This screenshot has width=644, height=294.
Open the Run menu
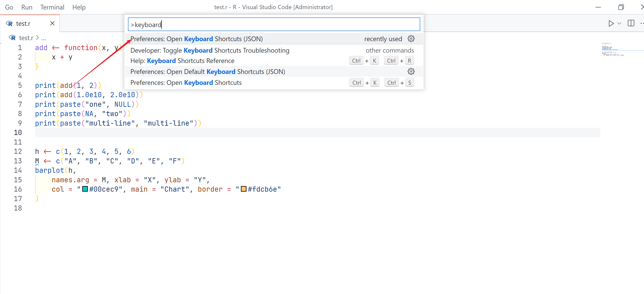(x=27, y=7)
